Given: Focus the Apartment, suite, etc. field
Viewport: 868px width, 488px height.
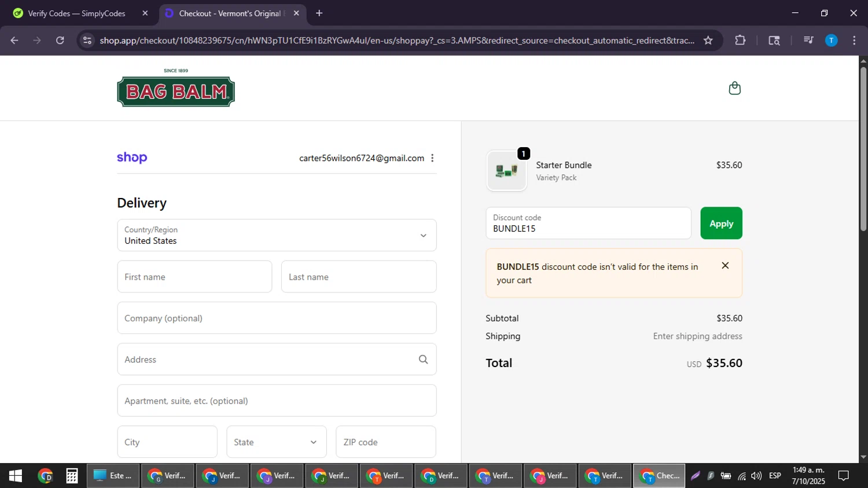Looking at the screenshot, I should click(x=277, y=401).
